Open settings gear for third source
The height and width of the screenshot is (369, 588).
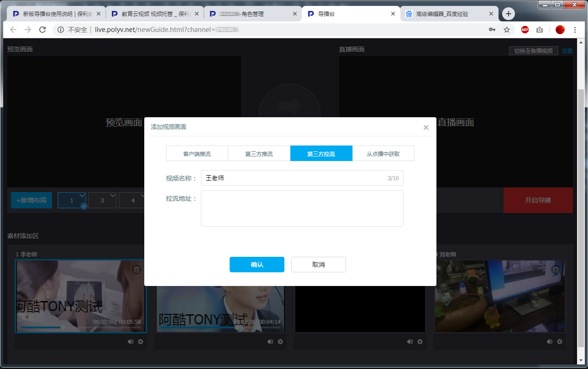tap(420, 342)
